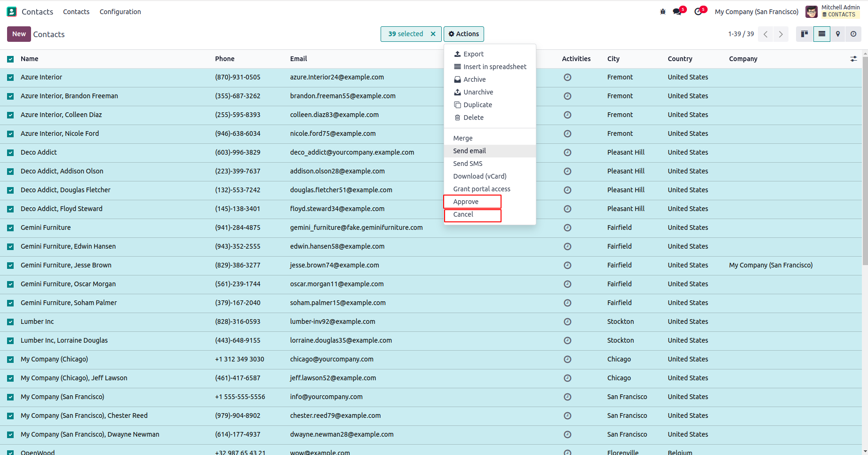Image resolution: width=868 pixels, height=455 pixels.
Task: Sort by City column header
Action: coord(613,59)
